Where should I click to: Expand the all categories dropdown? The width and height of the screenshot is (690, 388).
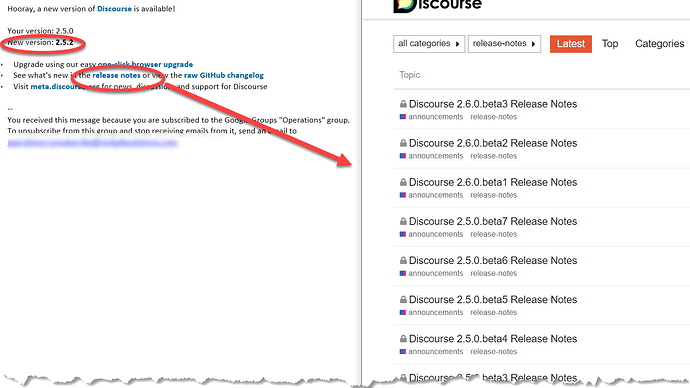[429, 44]
